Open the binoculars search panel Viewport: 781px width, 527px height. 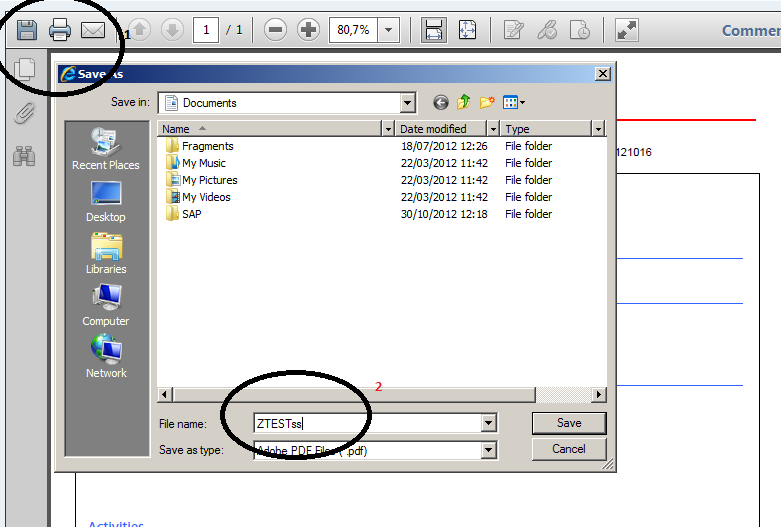[25, 155]
